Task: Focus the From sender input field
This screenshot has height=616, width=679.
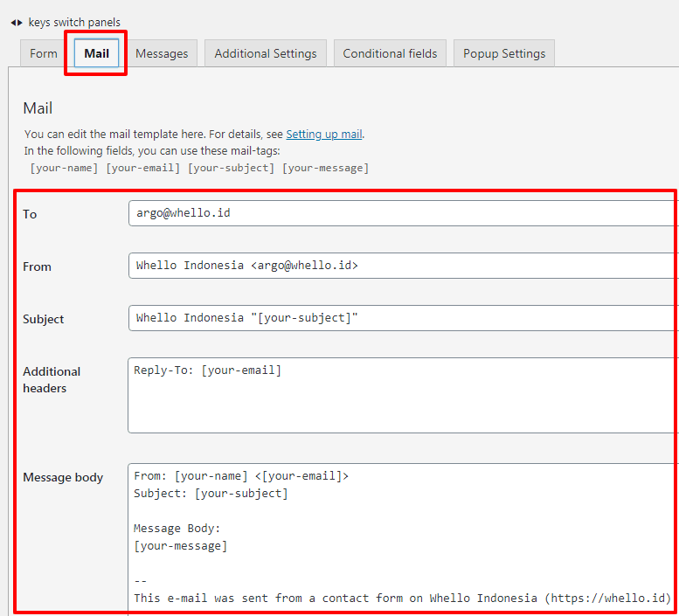Action: (x=402, y=266)
